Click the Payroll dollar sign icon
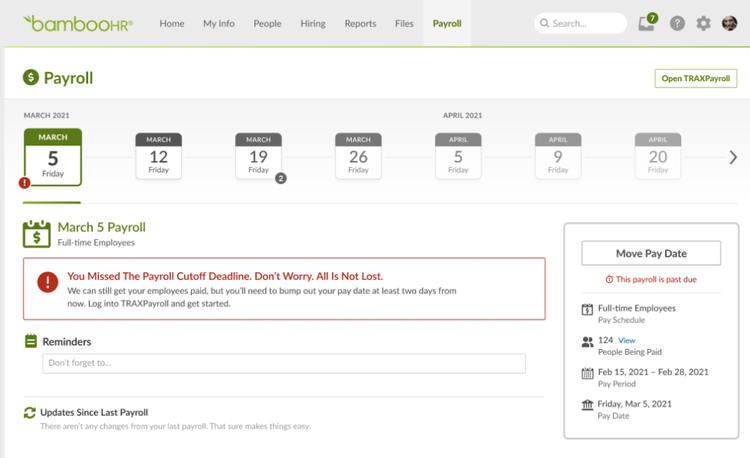This screenshot has width=750, height=458. point(31,77)
